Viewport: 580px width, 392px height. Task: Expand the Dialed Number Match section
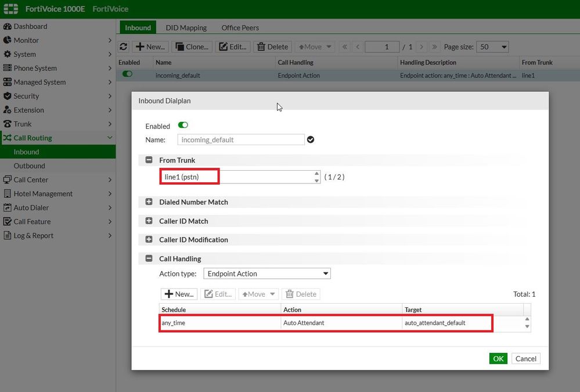149,202
